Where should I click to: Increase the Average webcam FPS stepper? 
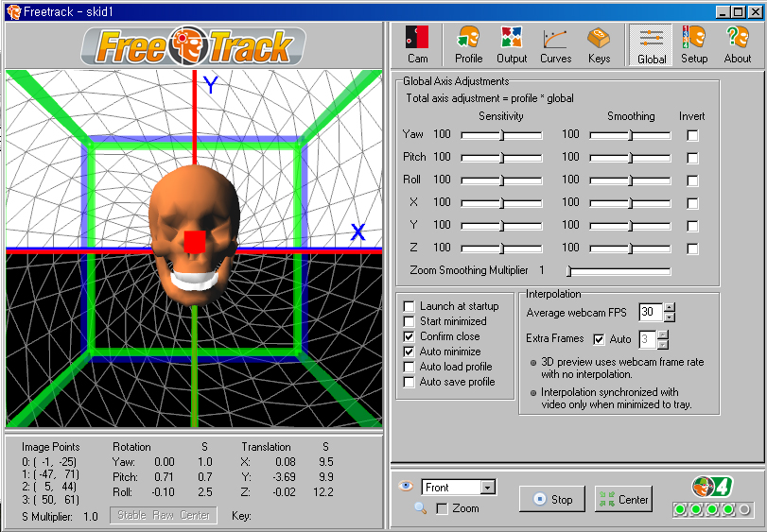coord(670,307)
